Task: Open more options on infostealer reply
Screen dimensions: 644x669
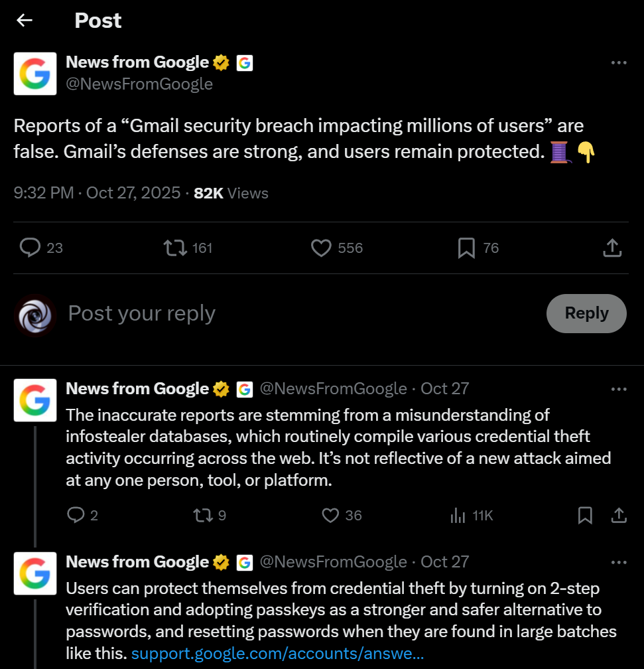Action: pos(618,389)
